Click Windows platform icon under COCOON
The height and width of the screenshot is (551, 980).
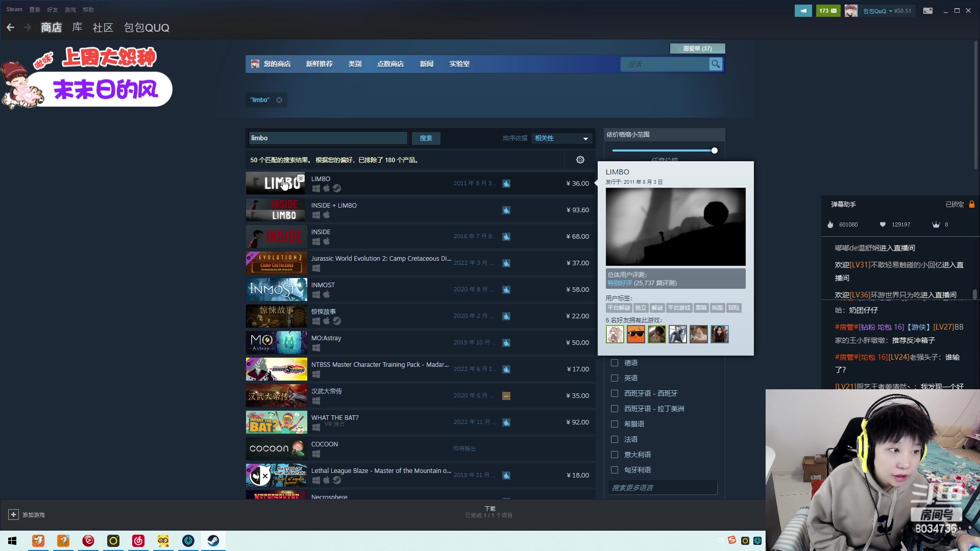click(x=316, y=454)
